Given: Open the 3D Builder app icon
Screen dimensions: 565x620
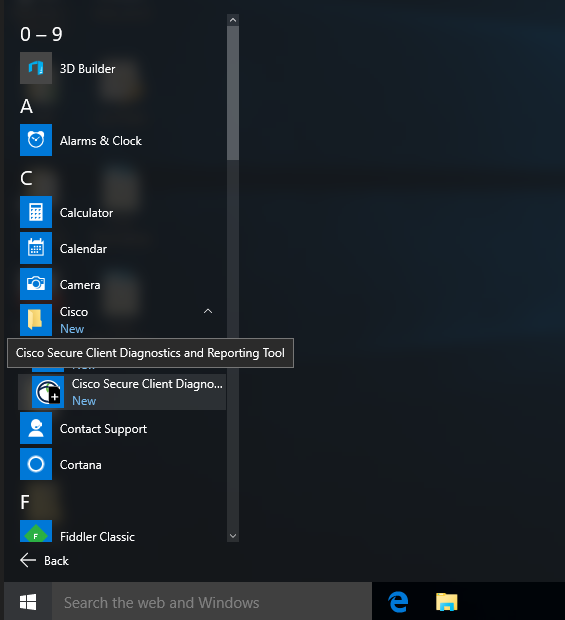Looking at the screenshot, I should 36,68.
